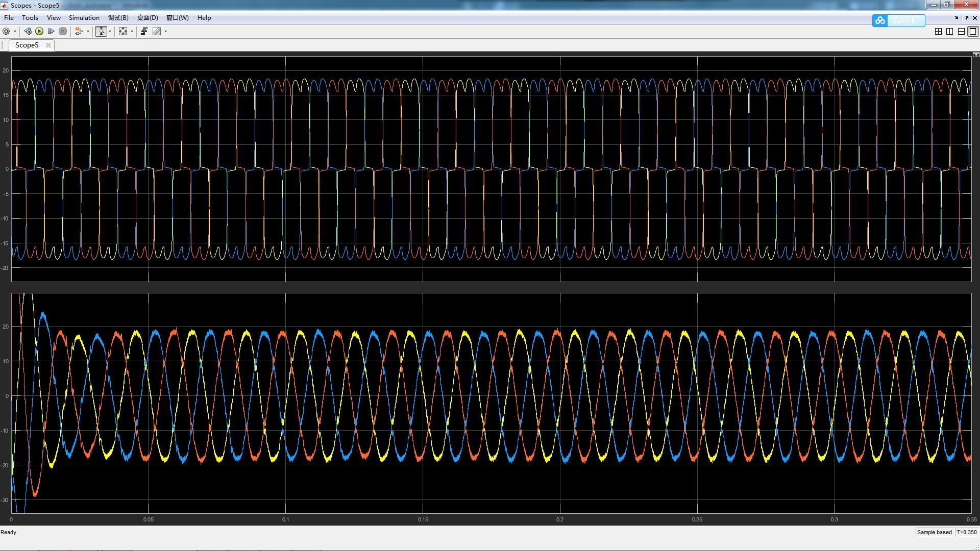Click the cursor measurements ruler icon
The image size is (980, 551).
(x=157, y=31)
